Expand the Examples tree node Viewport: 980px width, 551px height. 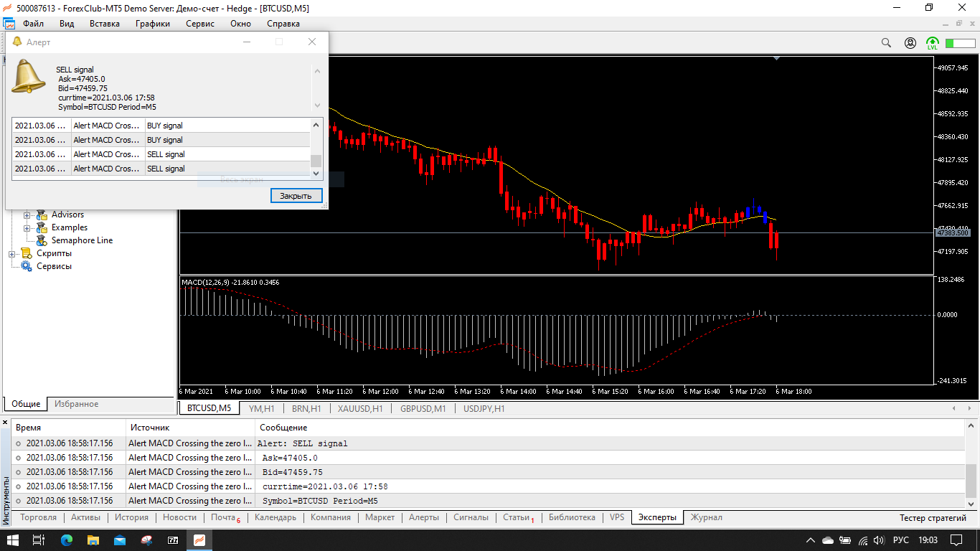point(27,227)
